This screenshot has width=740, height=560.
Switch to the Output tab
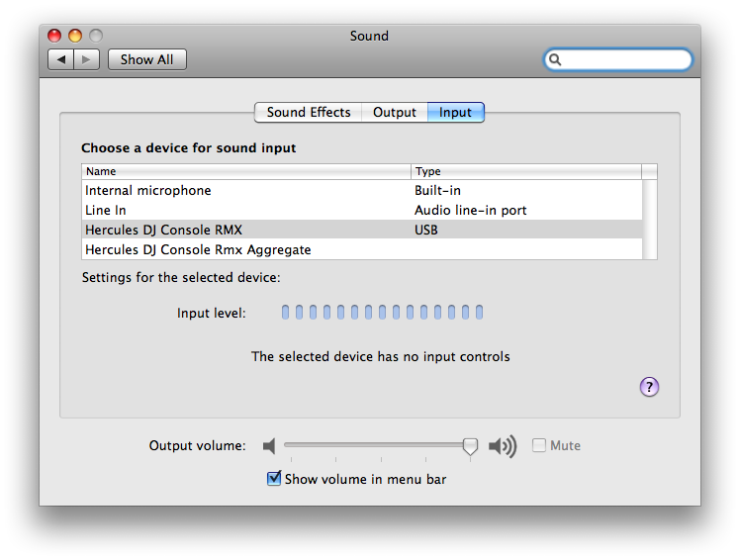click(x=395, y=113)
